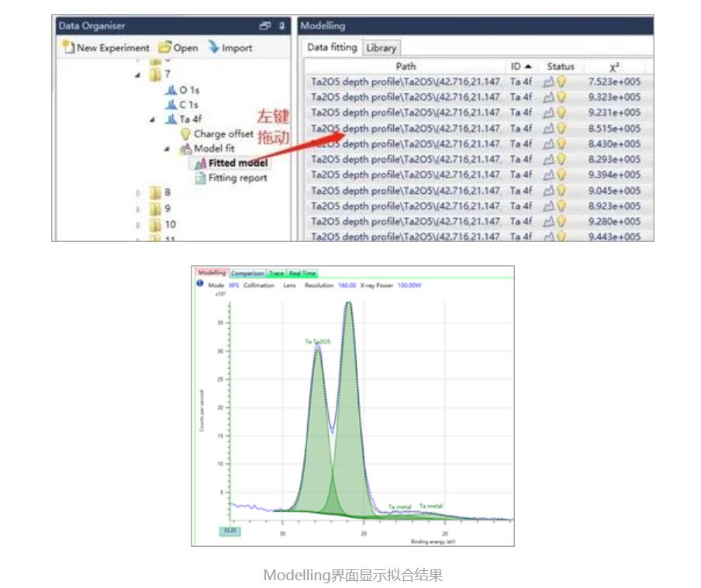The height and width of the screenshot is (588, 701).
Task: Click the Import arrow icon
Action: click(x=213, y=47)
